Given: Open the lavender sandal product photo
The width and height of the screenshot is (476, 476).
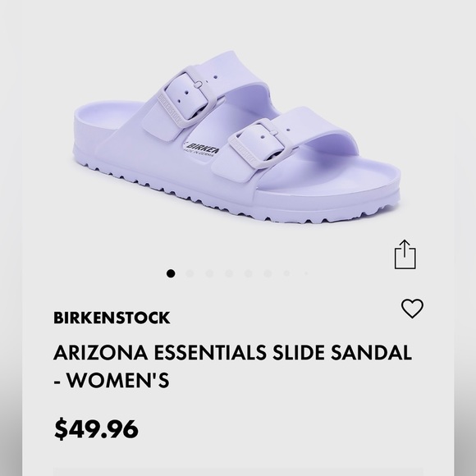Looking at the screenshot, I should click(237, 136).
